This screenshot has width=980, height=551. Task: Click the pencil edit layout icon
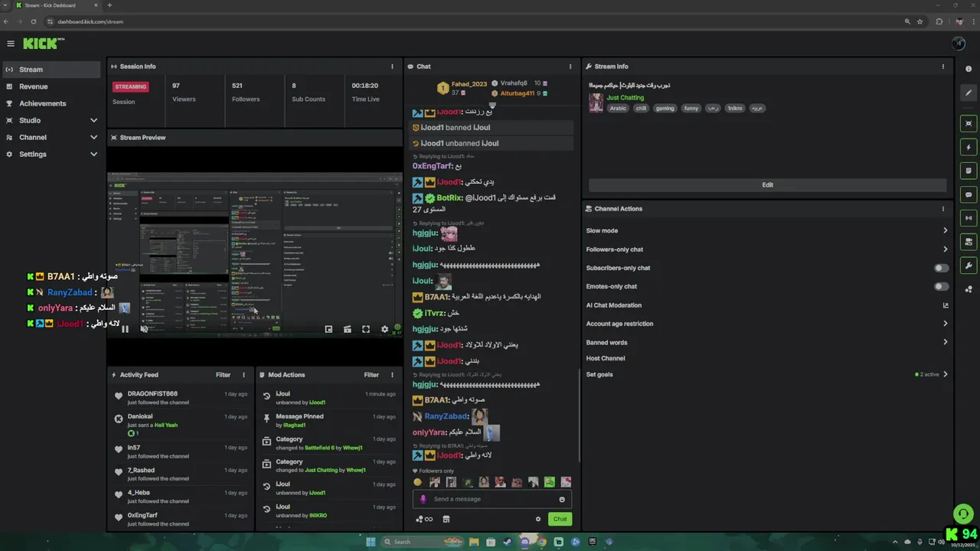coord(969,93)
